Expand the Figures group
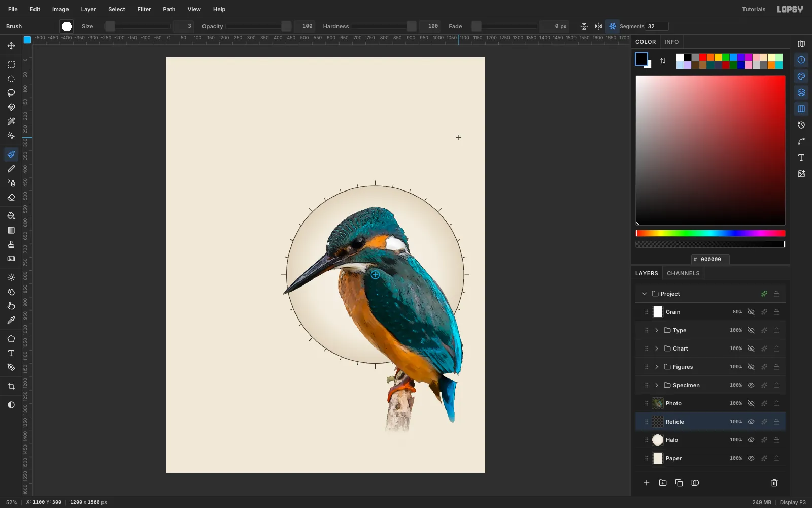The height and width of the screenshot is (508, 812). pyautogui.click(x=657, y=367)
